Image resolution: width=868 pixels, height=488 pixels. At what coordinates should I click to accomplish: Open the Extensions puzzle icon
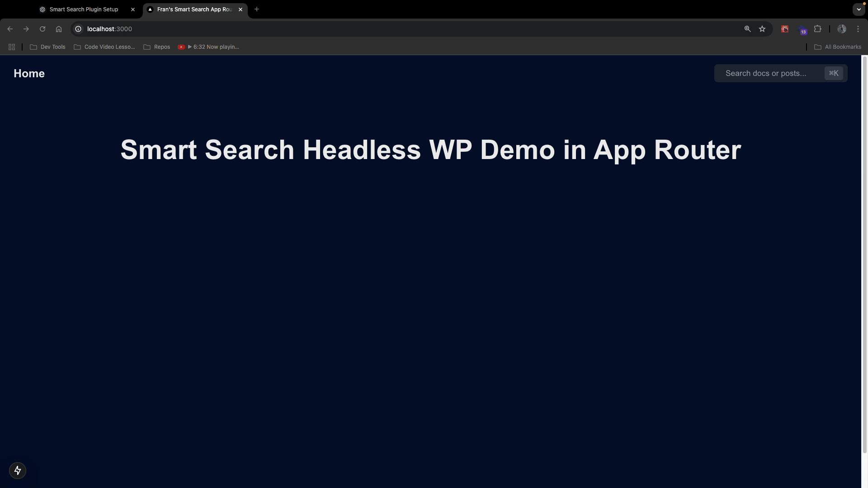[817, 29]
